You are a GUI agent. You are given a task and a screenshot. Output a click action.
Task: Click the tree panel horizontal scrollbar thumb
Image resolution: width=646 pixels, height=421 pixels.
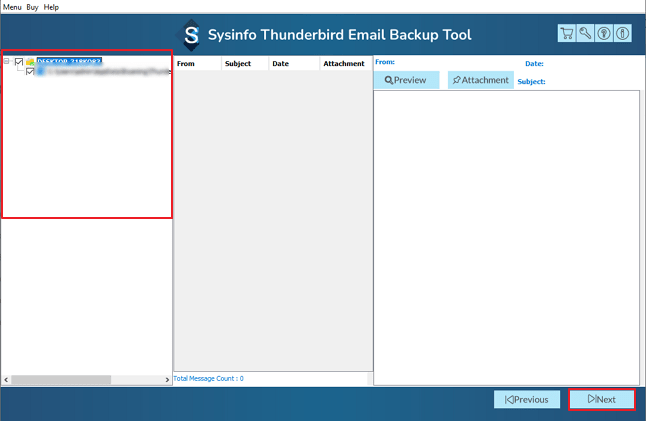(x=61, y=379)
